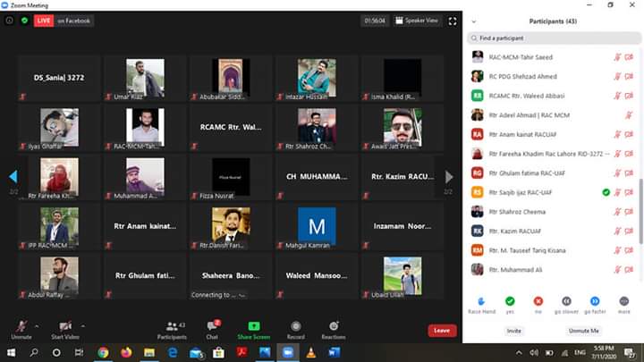Click the Invite button
The width and height of the screenshot is (644, 362).
[513, 331]
